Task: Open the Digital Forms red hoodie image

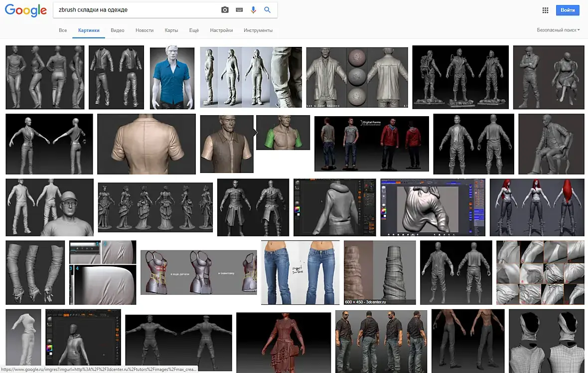Action: (372, 144)
